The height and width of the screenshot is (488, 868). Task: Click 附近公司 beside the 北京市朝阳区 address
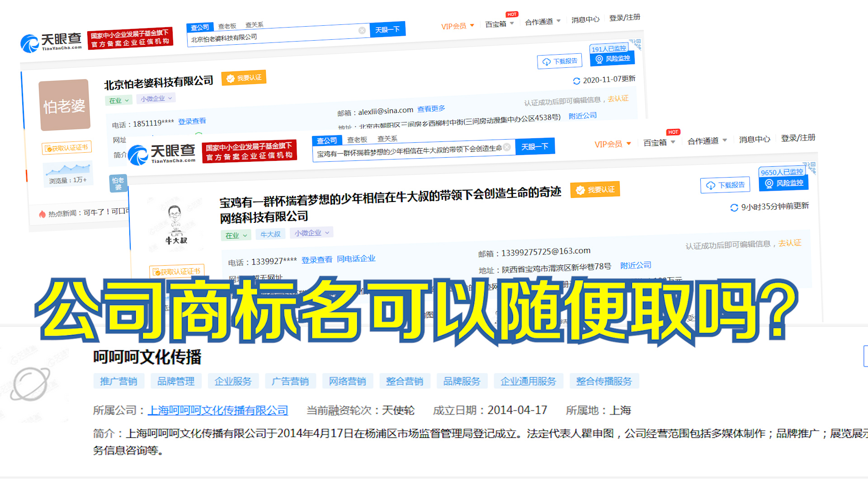[x=583, y=116]
